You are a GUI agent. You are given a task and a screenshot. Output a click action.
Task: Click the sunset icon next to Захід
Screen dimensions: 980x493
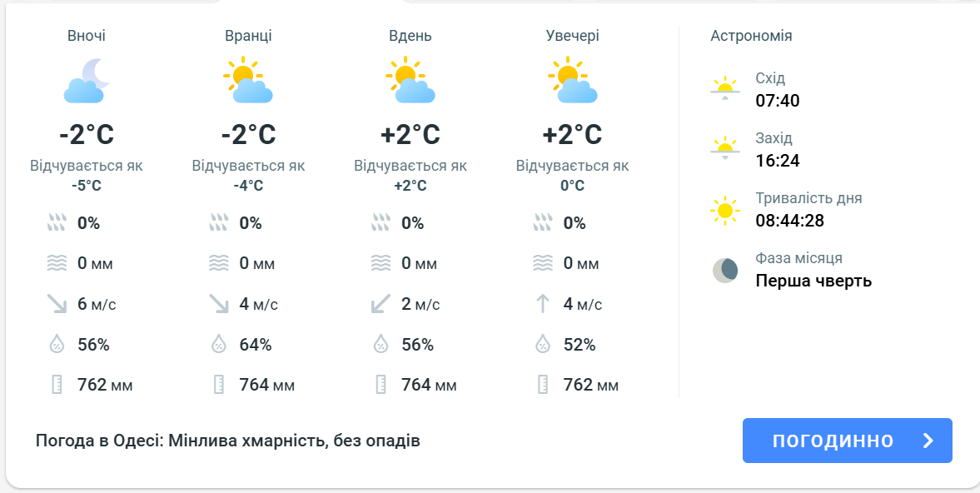point(726,148)
